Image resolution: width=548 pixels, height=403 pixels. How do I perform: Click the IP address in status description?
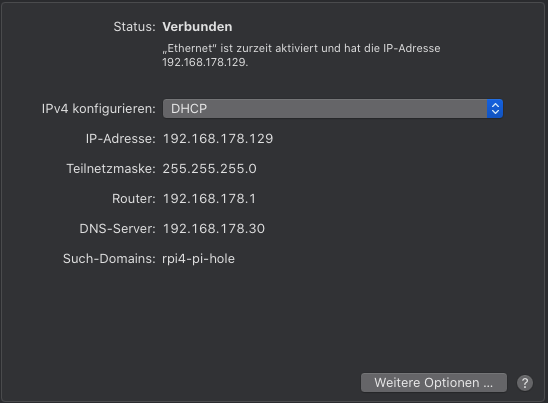pos(205,63)
